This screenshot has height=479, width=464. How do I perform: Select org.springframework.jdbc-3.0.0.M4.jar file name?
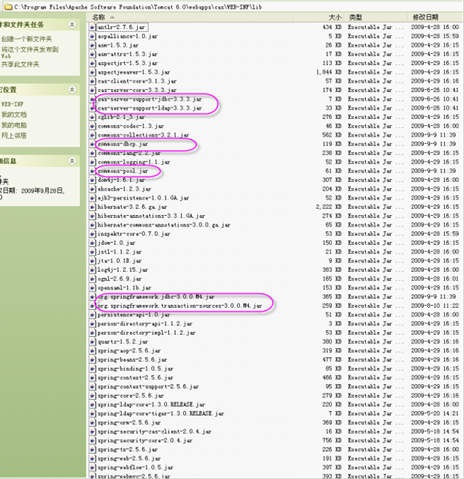click(x=156, y=297)
